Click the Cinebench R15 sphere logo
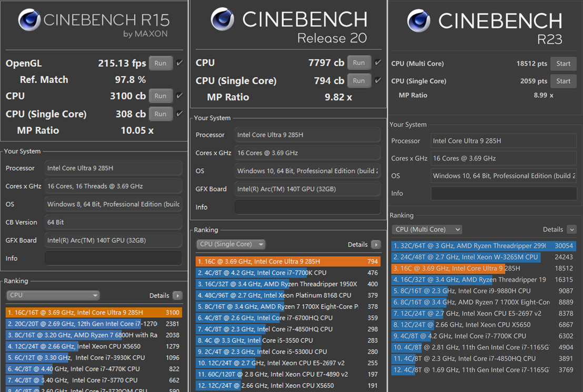This screenshot has width=583, height=392. tap(29, 19)
